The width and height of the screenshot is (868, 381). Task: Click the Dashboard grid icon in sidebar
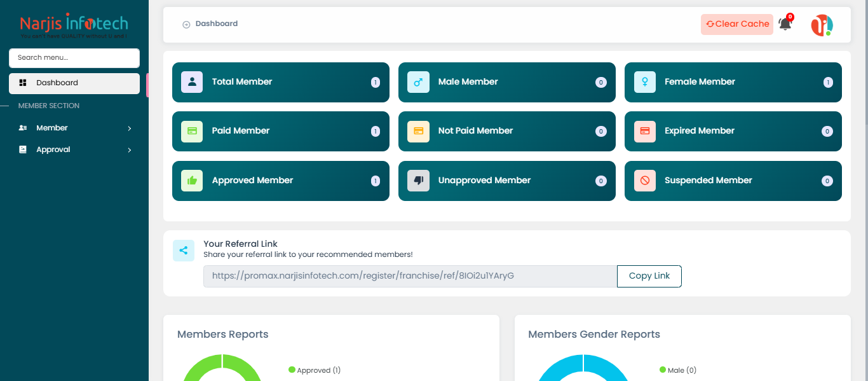pyautogui.click(x=23, y=83)
